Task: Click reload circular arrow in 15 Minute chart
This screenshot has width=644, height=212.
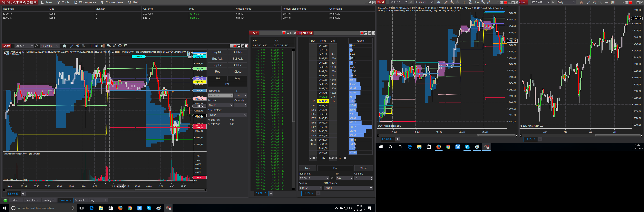Action: click(x=120, y=46)
